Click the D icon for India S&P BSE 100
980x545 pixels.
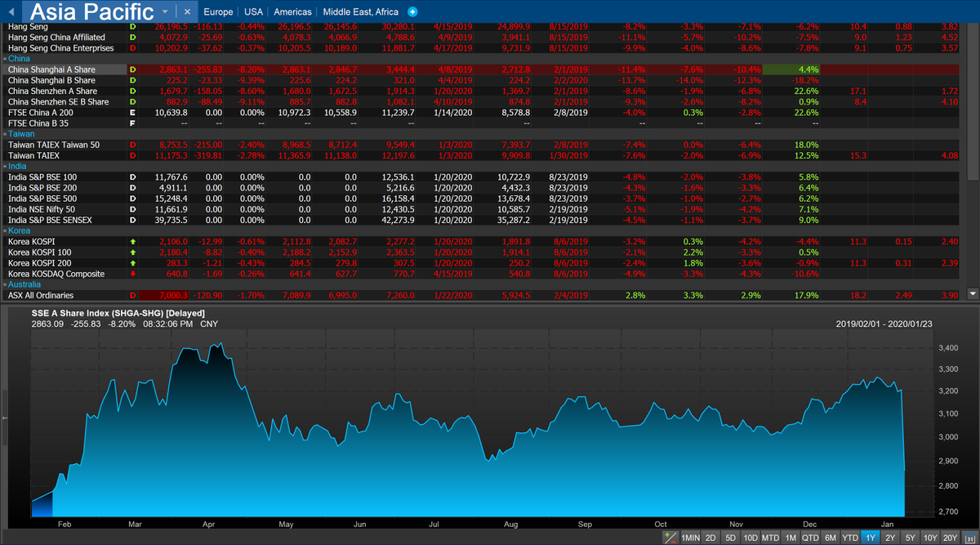pos(133,176)
